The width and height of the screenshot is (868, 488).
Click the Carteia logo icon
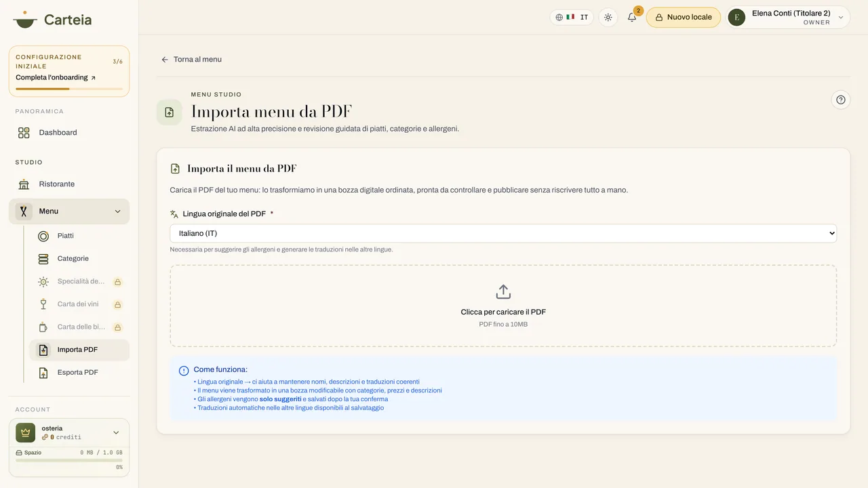click(25, 19)
